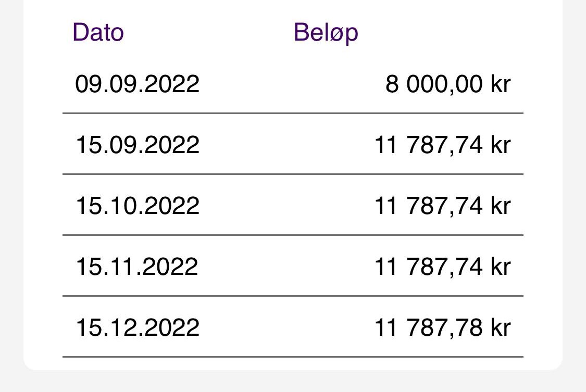Click the divider line below the 09.09.2022 row
The height and width of the screenshot is (392, 586).
293,113
